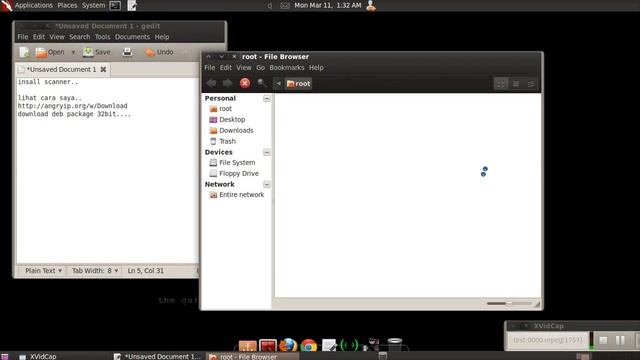
Task: Open the green wireless icon in dock
Action: coord(349,345)
